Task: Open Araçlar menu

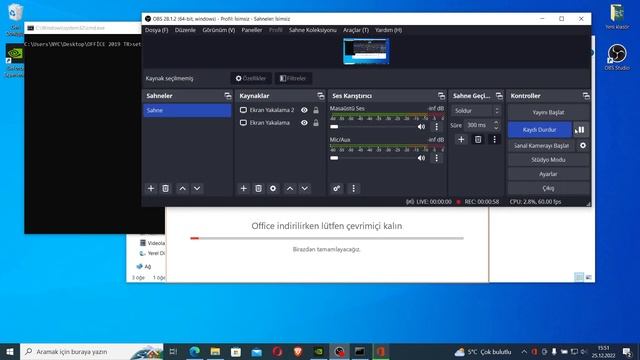Action: 356,30
